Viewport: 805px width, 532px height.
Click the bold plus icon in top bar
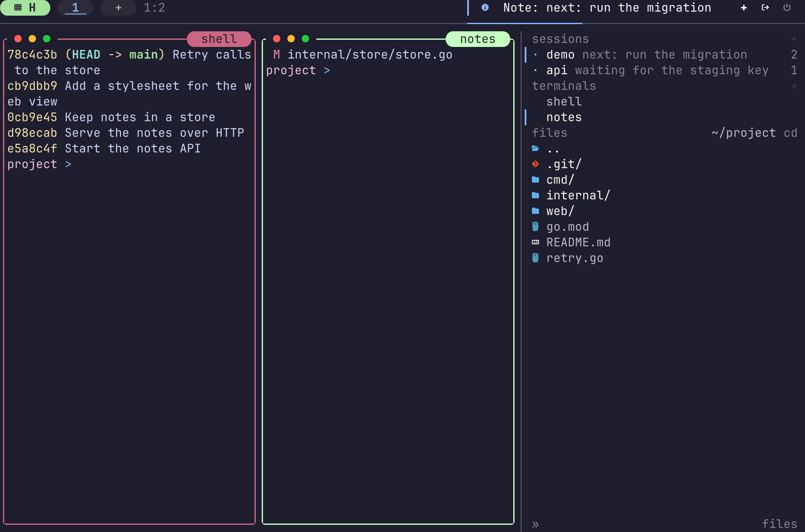(744, 8)
